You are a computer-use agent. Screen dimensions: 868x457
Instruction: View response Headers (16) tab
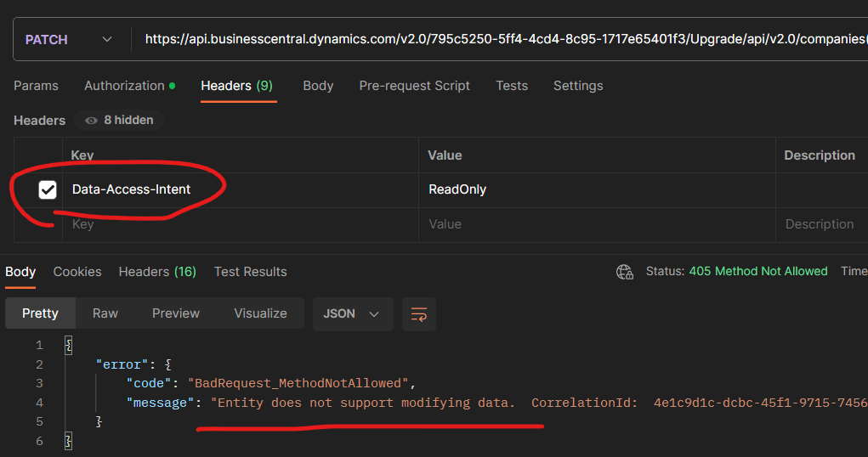pyautogui.click(x=157, y=272)
